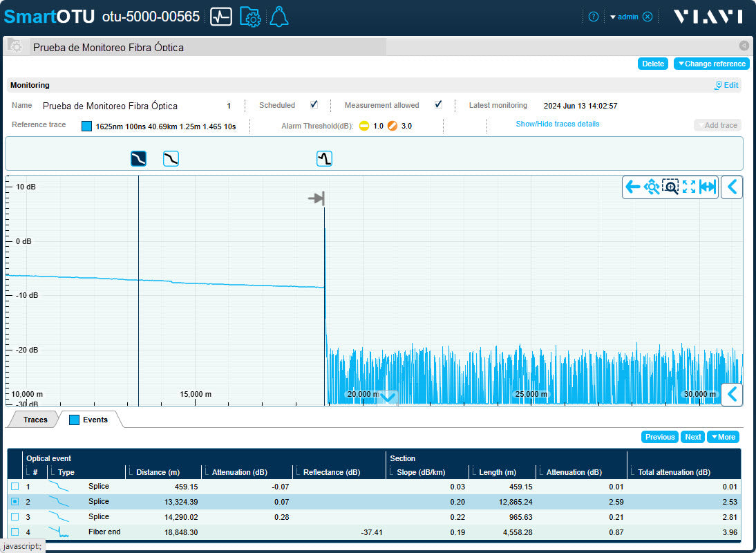Click the yellow minor alarm threshold icon
Image resolution: width=756 pixels, height=553 pixels.
tap(364, 126)
